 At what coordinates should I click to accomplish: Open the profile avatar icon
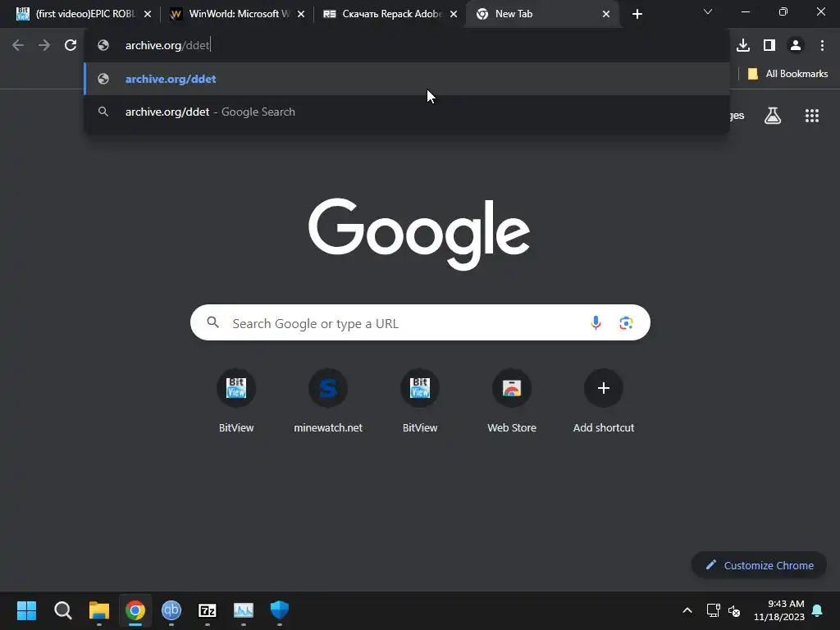click(x=796, y=46)
